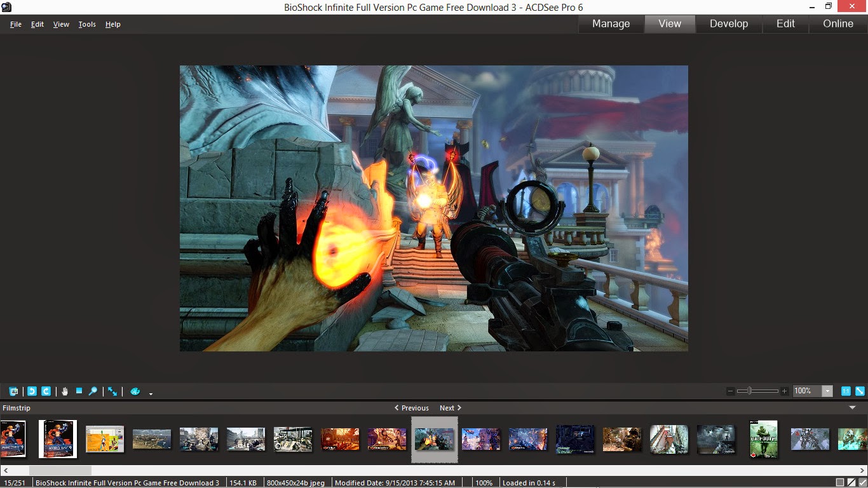Click the ACDSee application icon in title bar
The image size is (868, 488).
coord(6,6)
